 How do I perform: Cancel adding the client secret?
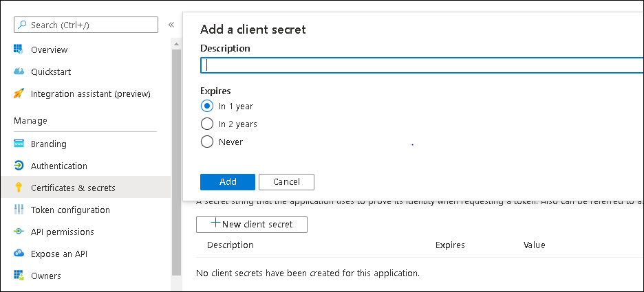click(286, 182)
